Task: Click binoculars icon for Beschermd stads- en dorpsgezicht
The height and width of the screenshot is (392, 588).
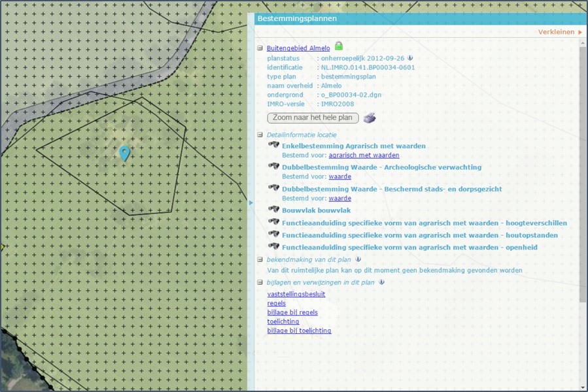Action: coord(274,188)
